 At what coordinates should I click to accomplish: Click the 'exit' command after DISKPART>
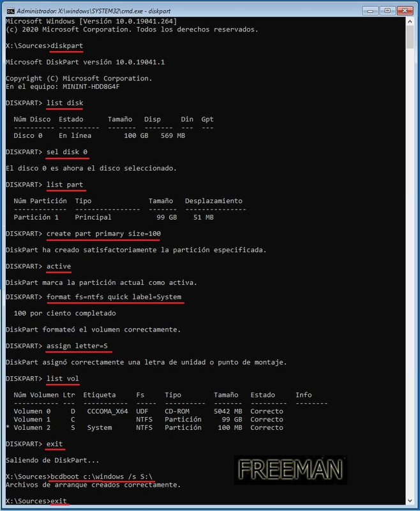(54, 444)
